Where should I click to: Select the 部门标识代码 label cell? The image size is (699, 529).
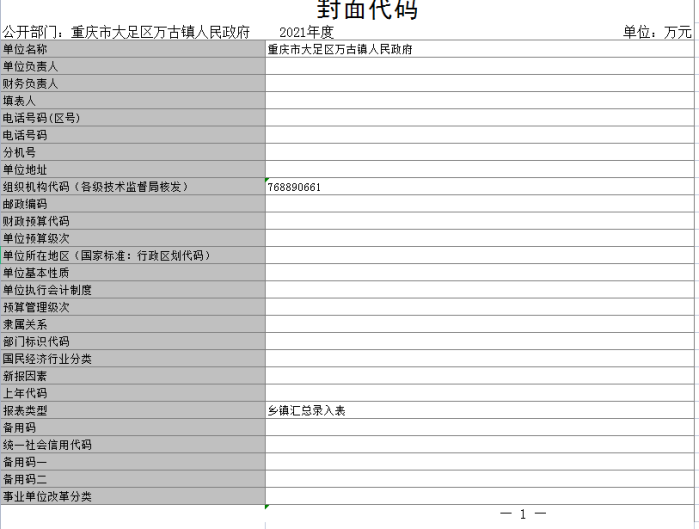point(133,342)
